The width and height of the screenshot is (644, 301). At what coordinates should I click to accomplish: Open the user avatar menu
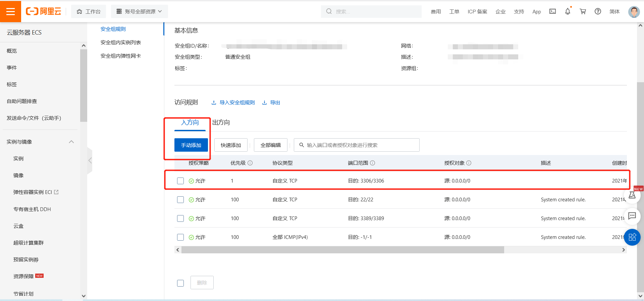coord(634,12)
